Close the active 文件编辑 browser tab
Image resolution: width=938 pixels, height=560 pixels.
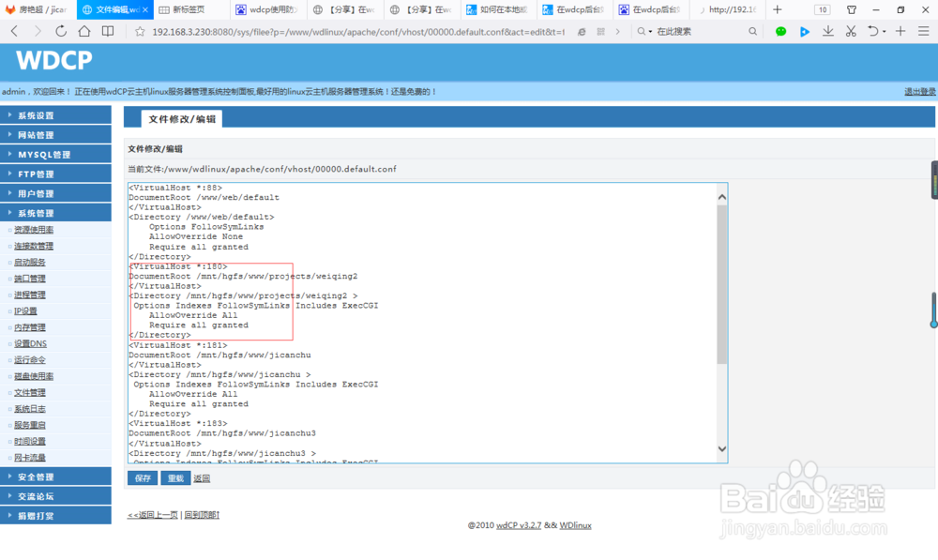[144, 9]
